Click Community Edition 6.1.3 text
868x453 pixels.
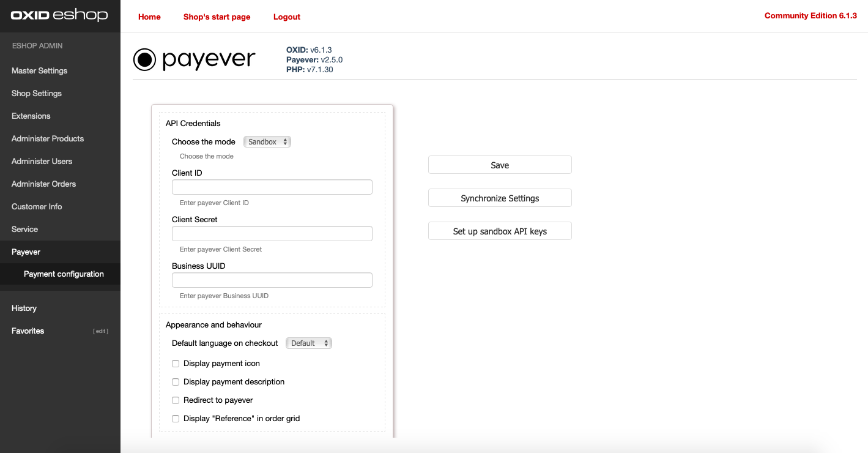coord(811,16)
